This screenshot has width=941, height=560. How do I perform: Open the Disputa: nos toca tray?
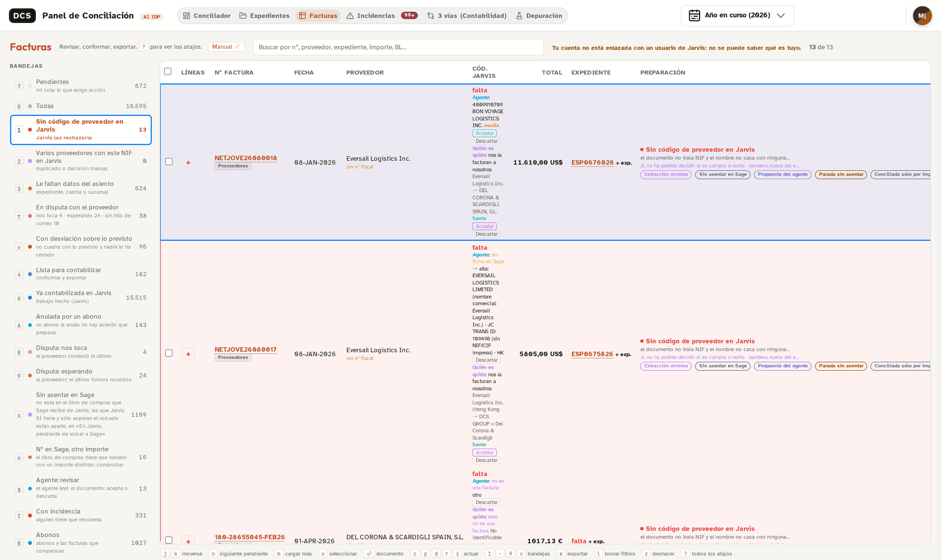81,352
